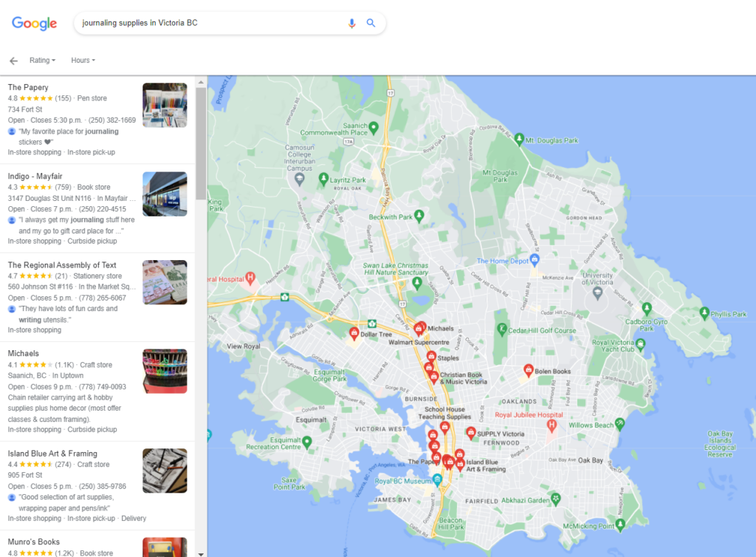Select the Dollar Tree map pin
The image size is (756, 557).
point(354,333)
